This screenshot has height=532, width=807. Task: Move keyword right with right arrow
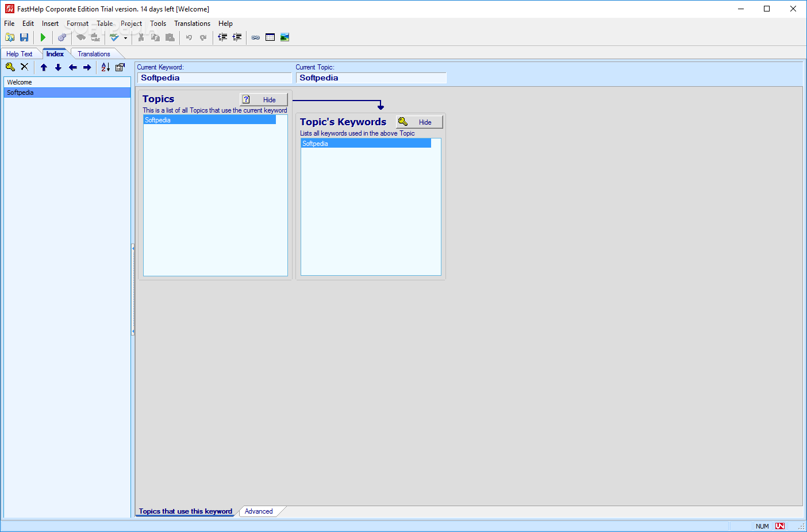[x=87, y=67]
